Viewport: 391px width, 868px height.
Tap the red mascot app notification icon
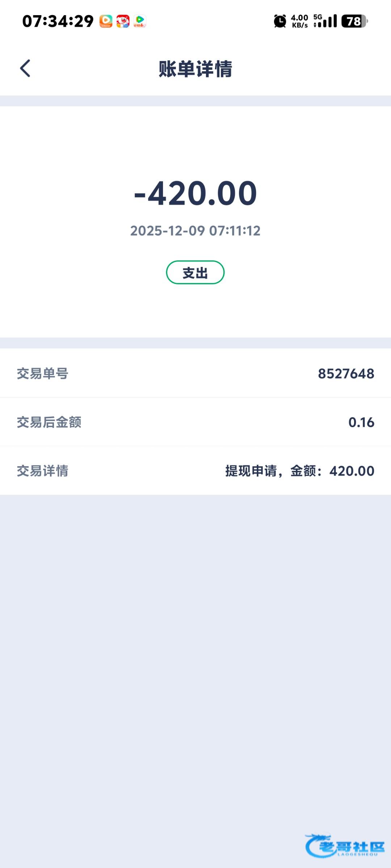click(123, 21)
